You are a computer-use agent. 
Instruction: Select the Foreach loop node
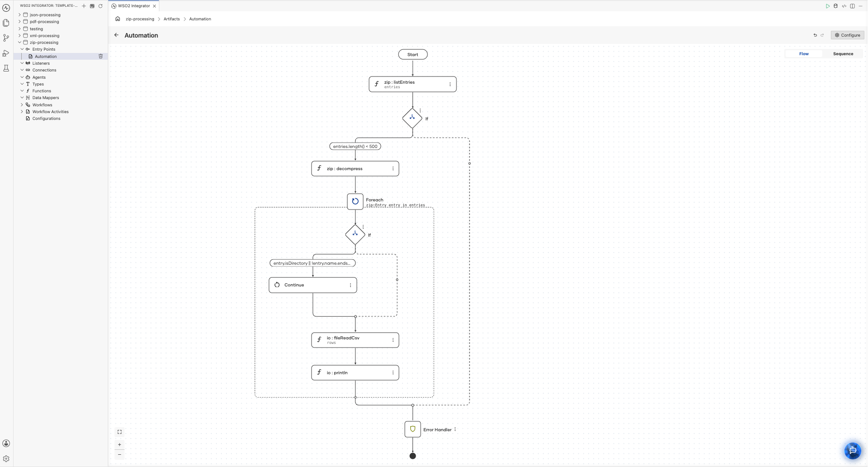coord(355,201)
